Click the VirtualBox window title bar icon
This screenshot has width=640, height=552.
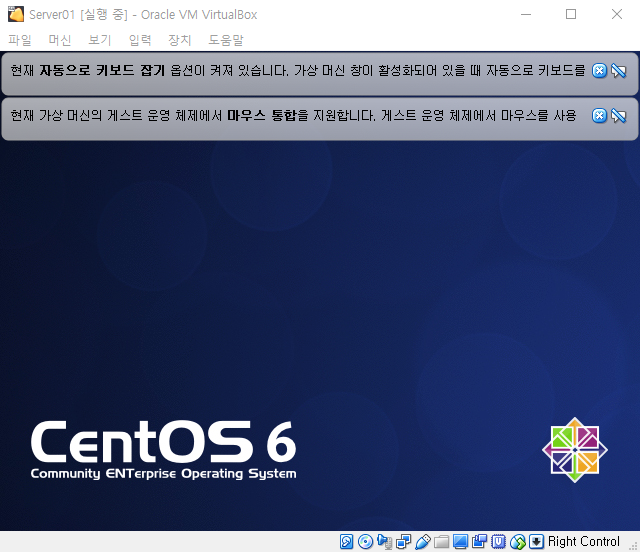pyautogui.click(x=16, y=14)
